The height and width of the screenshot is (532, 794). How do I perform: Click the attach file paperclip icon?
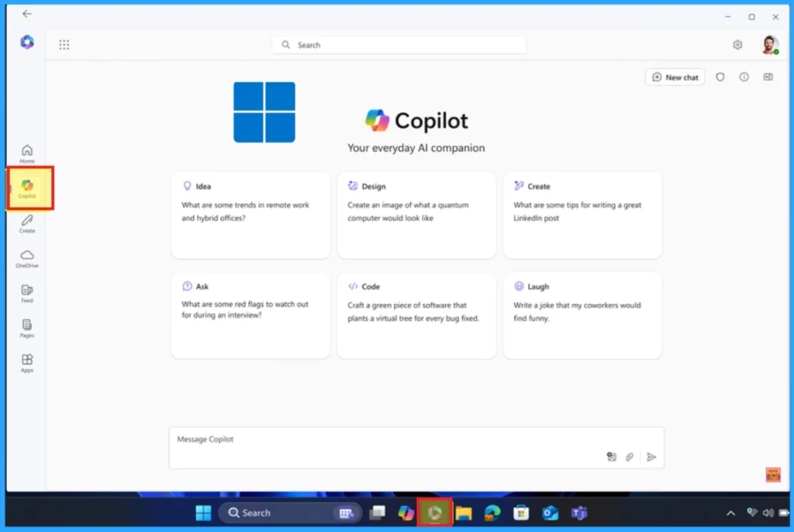629,457
